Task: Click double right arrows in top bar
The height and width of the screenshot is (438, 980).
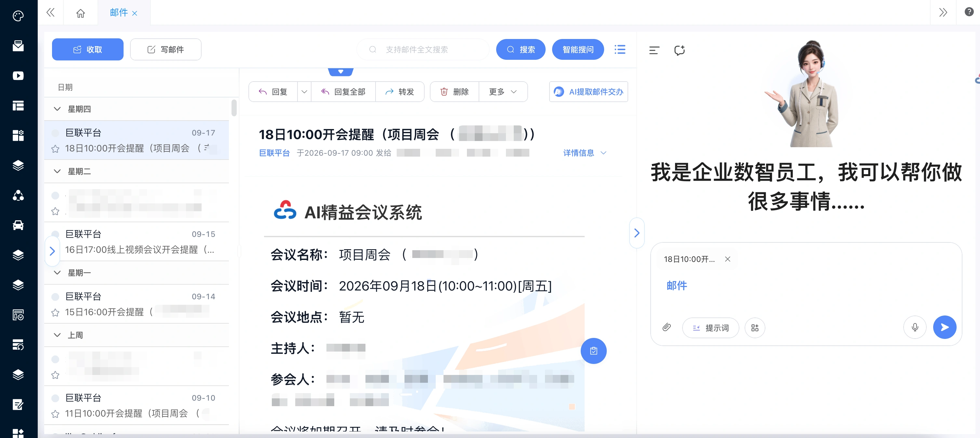Action: tap(943, 13)
